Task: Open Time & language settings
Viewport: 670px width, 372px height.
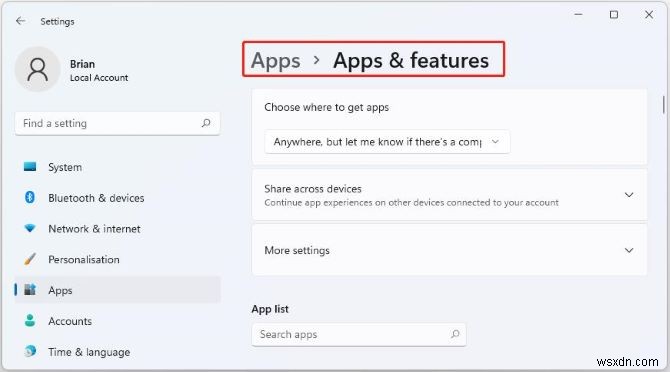Action: 118,351
